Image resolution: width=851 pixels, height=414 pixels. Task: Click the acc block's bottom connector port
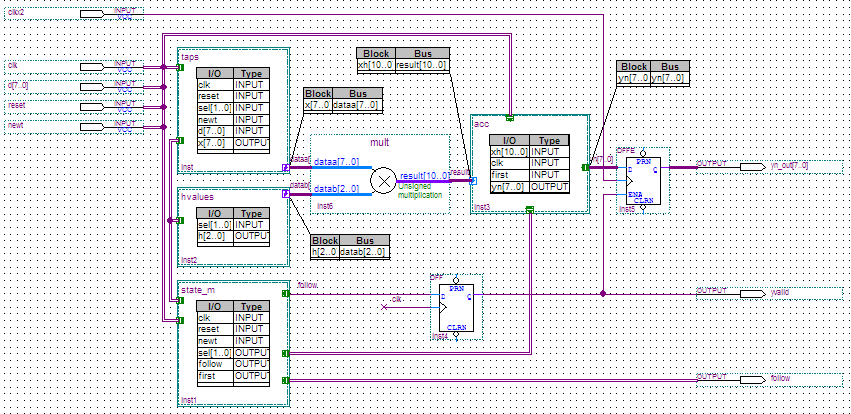click(530, 210)
